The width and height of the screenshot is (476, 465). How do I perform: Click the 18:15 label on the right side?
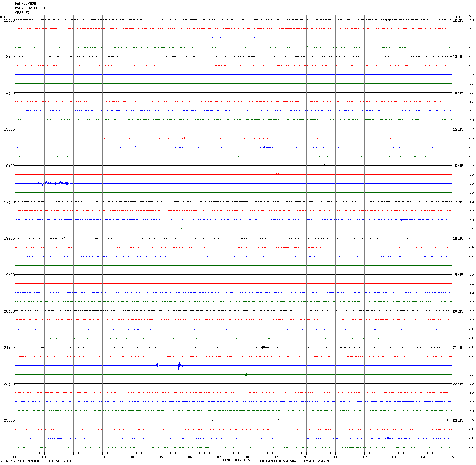coord(458,239)
